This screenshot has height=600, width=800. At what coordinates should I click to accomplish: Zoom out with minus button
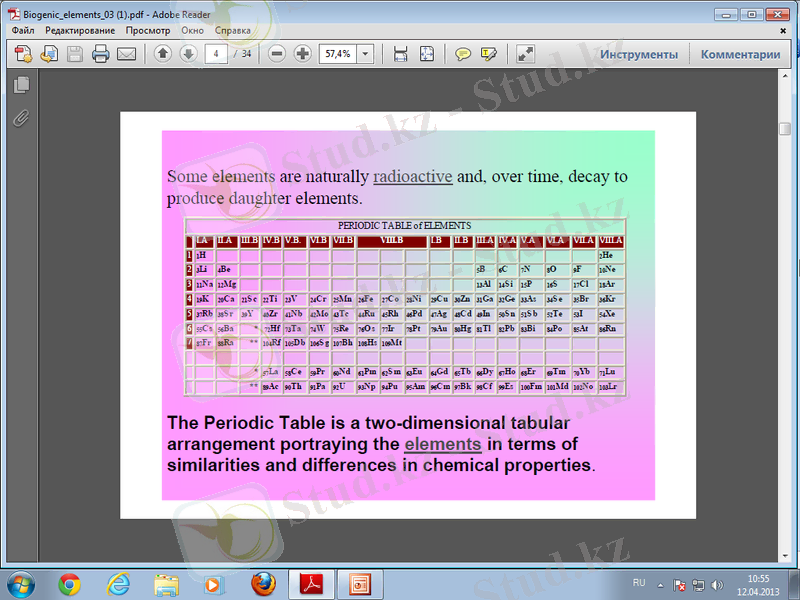277,54
